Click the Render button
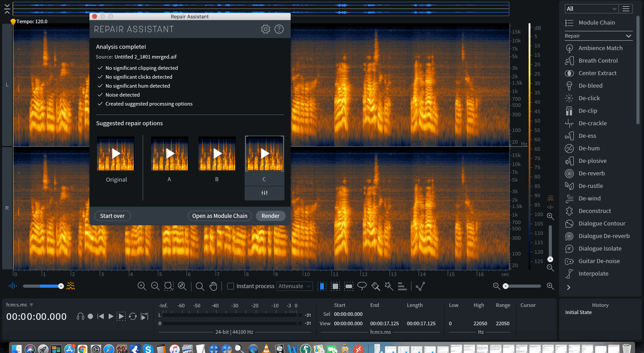644x353 pixels. pos(271,216)
